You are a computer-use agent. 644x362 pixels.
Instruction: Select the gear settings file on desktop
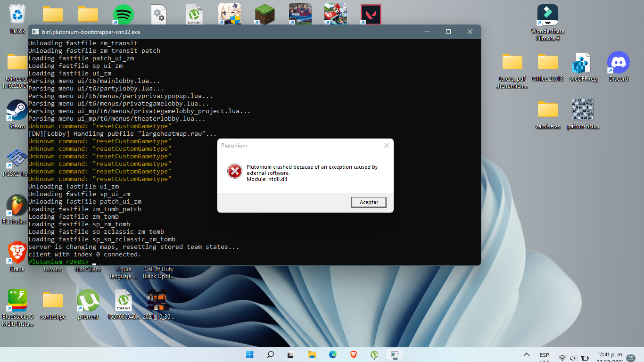coord(159,15)
